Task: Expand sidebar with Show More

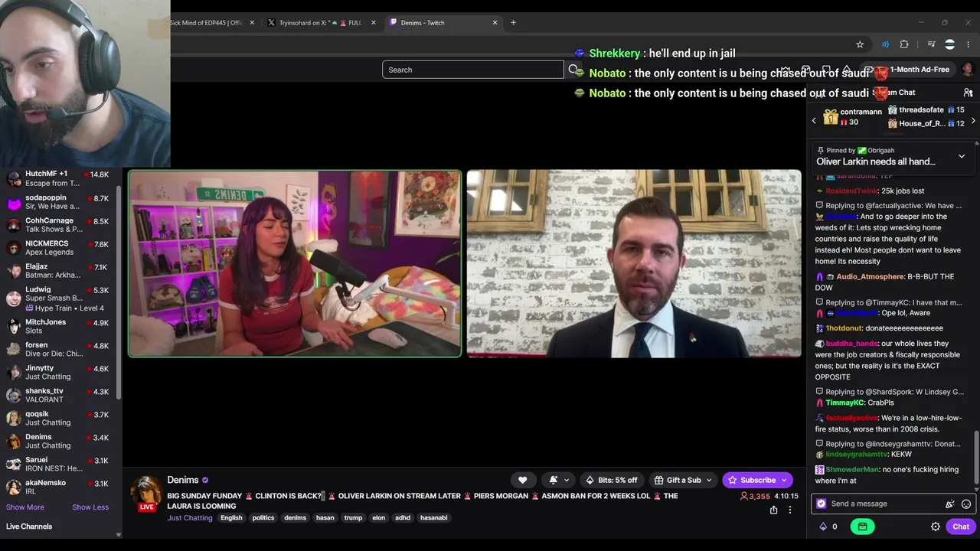Action: pos(25,507)
